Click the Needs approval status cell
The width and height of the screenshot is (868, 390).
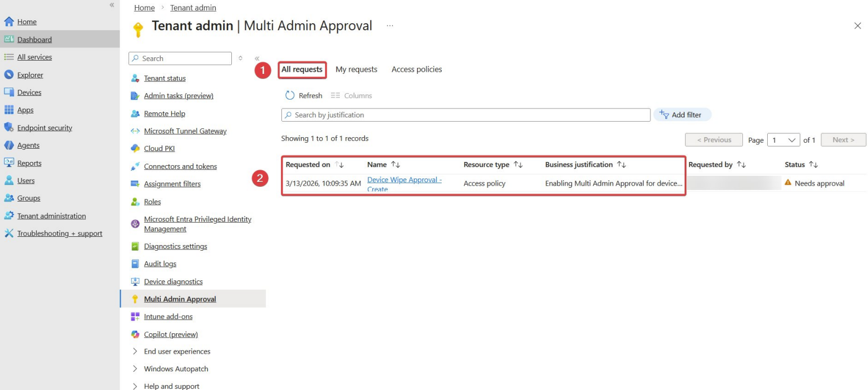(x=814, y=183)
